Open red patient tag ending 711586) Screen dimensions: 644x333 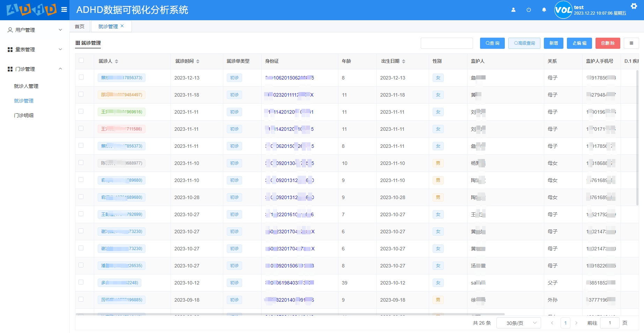click(x=121, y=129)
